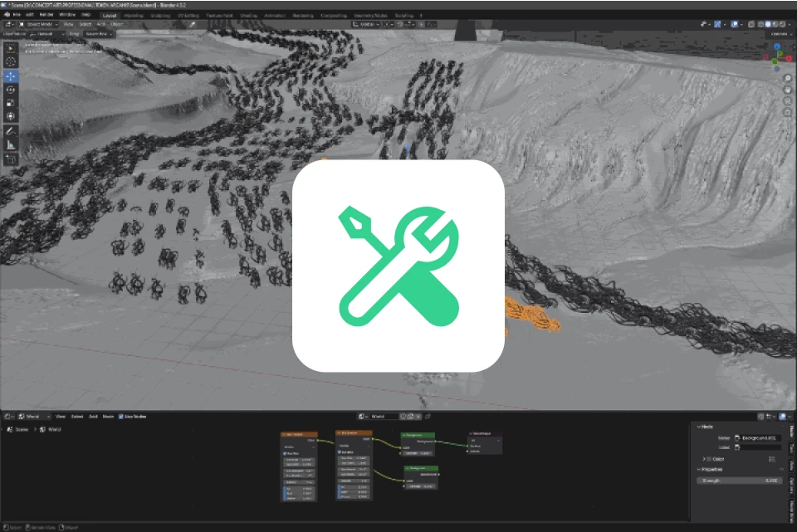Viewport: 797px width, 532px height.
Task: Switch perspective/orthographic with the grid gizmo
Action: 788,112
